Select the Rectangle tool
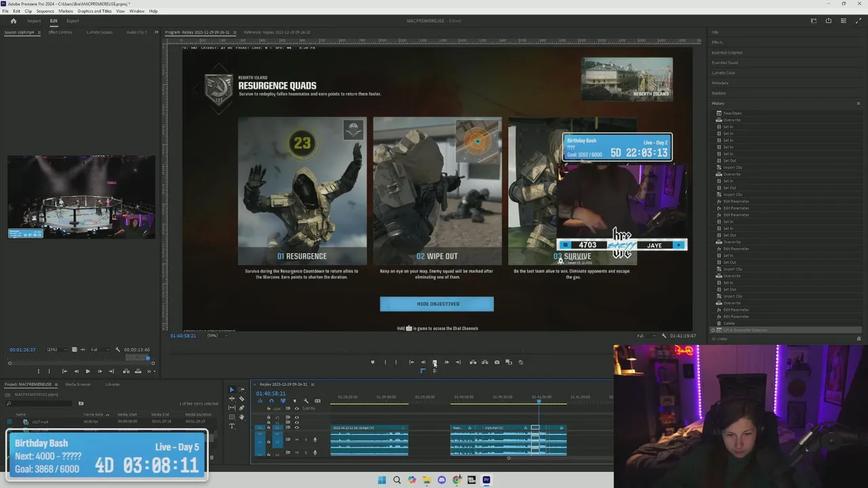 232,417
